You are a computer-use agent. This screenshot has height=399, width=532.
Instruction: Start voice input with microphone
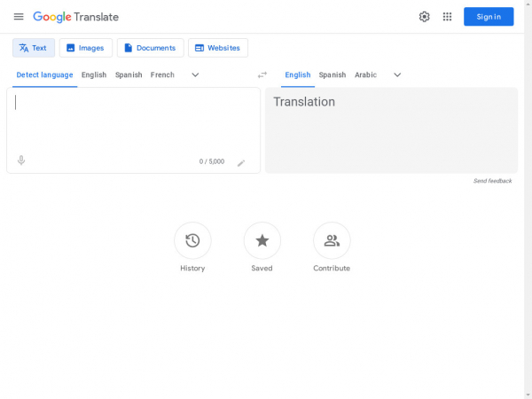[21, 160]
